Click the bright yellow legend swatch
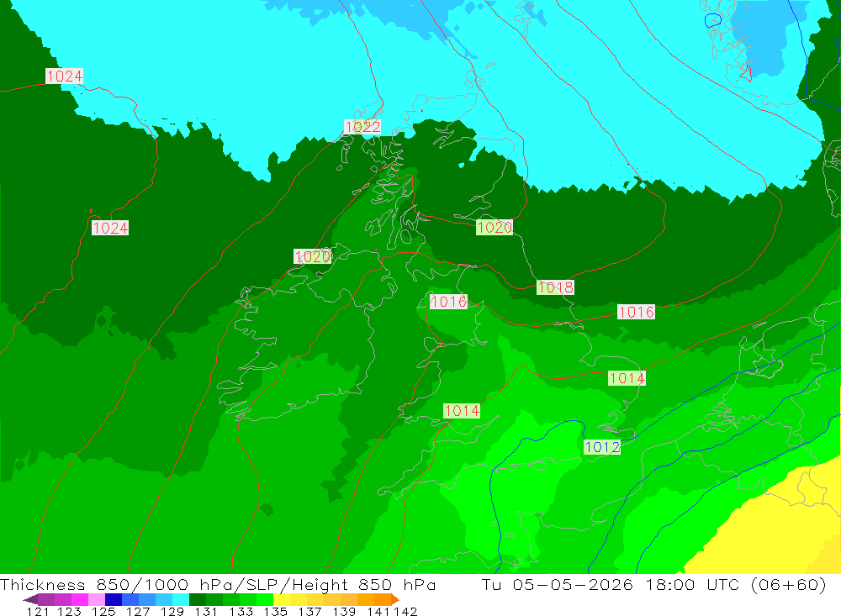The height and width of the screenshot is (616, 841). pyautogui.click(x=282, y=599)
